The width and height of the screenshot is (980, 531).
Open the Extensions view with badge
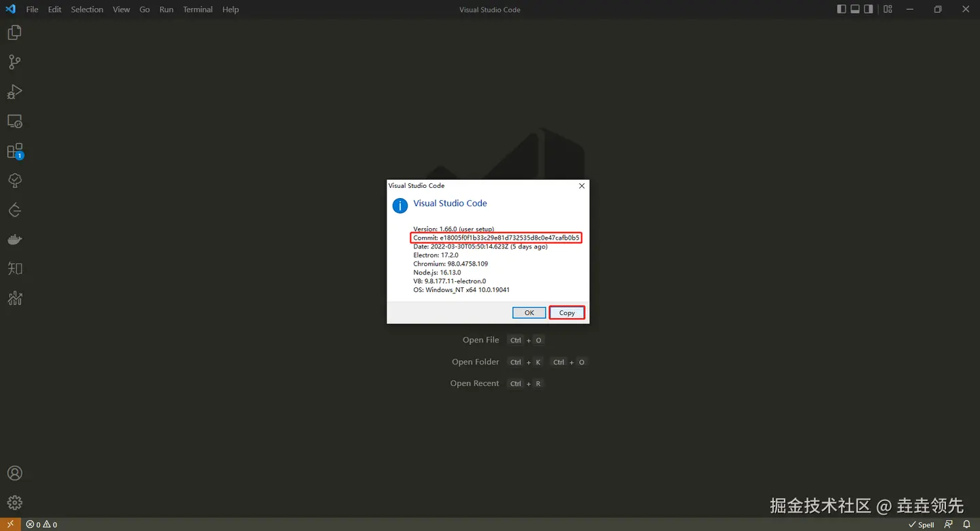click(x=14, y=151)
